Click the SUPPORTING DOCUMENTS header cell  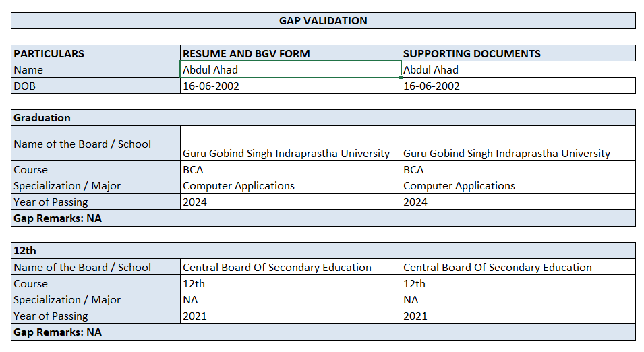coord(518,54)
